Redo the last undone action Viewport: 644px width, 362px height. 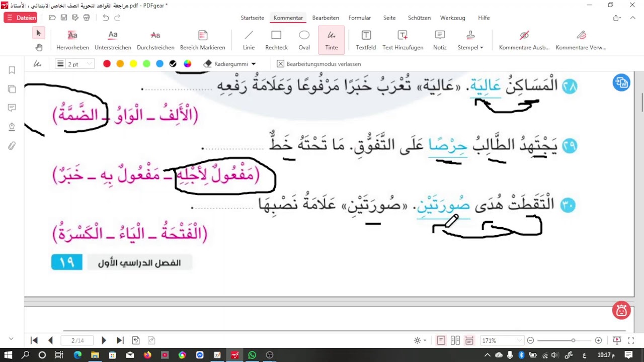pos(117,18)
